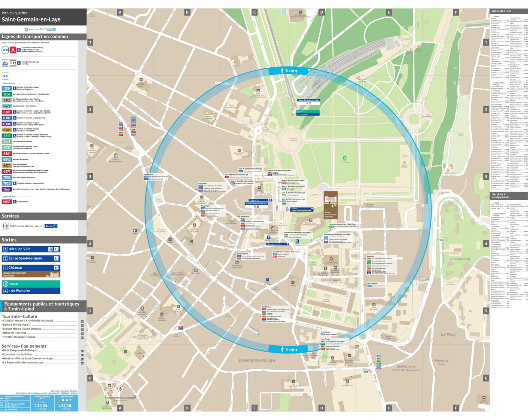Click wheelchair icon beside night line N153
530x420 pixels.
pos(15,202)
